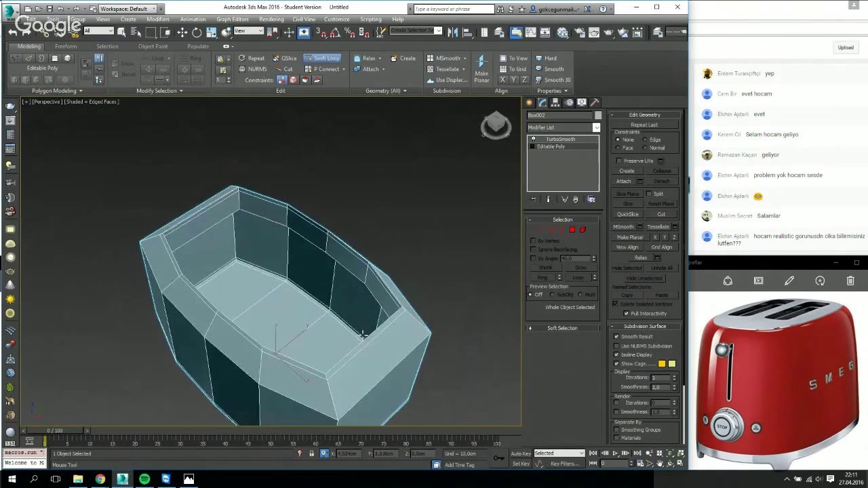
Task: Click the edit pencil icon in photo viewer
Action: [789, 281]
